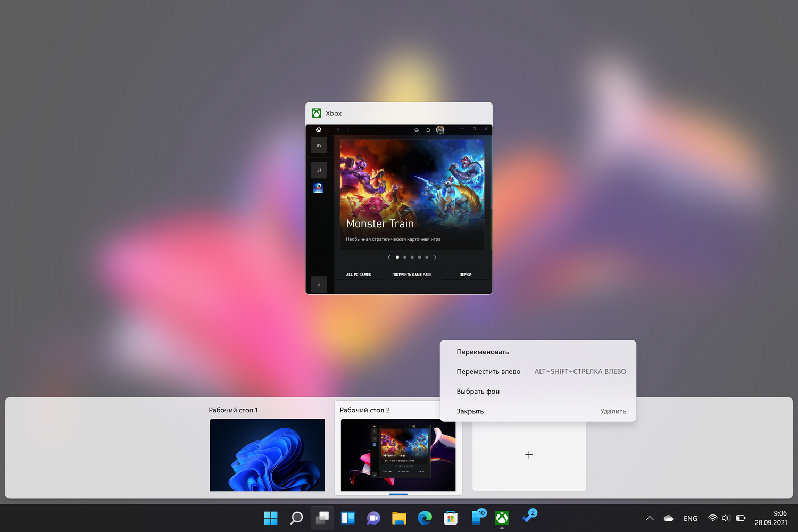Click the arrow-to-bar icon at Xbox sidebar bottom
This screenshot has width=798, height=532.
coord(319,285)
